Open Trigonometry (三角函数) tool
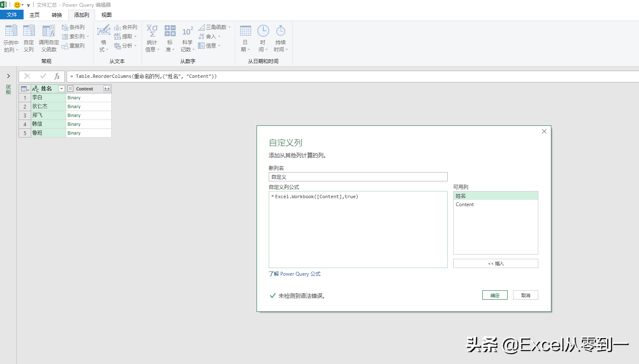The height and width of the screenshot is (364, 639). pos(214,27)
